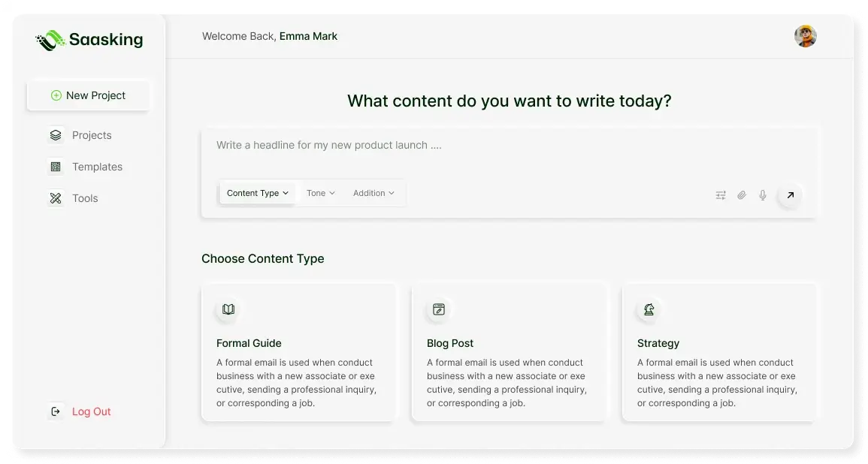Open the user profile avatar
Screen dimensions: 868x464
click(805, 37)
